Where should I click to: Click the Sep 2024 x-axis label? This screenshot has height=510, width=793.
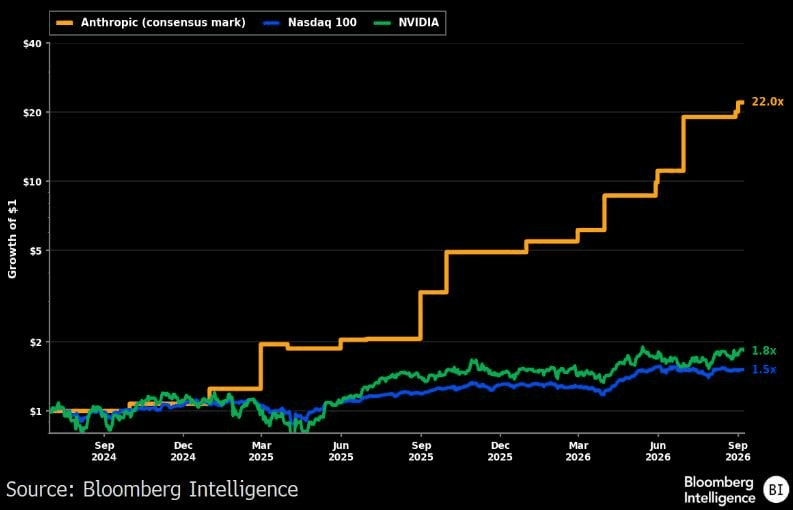coord(105,451)
